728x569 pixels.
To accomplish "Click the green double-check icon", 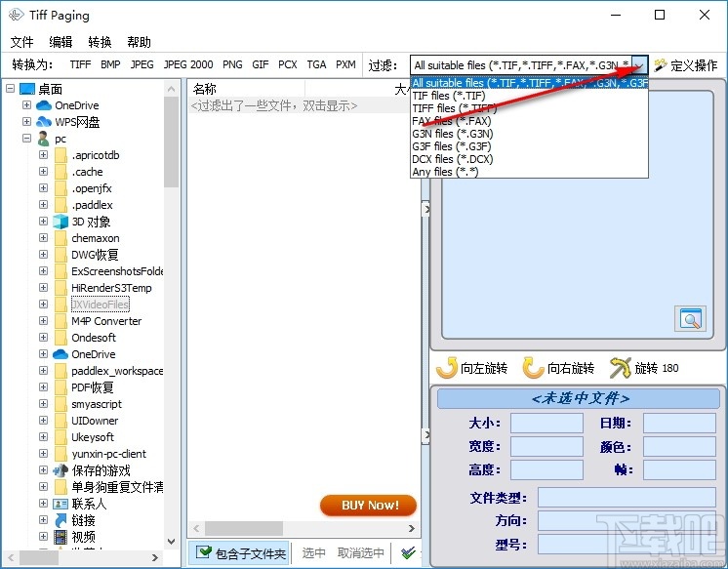I will click(x=409, y=552).
